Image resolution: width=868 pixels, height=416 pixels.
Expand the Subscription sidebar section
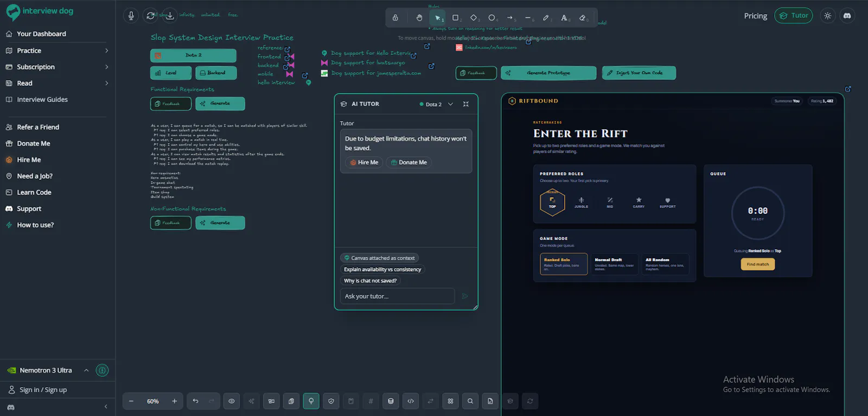[58, 67]
